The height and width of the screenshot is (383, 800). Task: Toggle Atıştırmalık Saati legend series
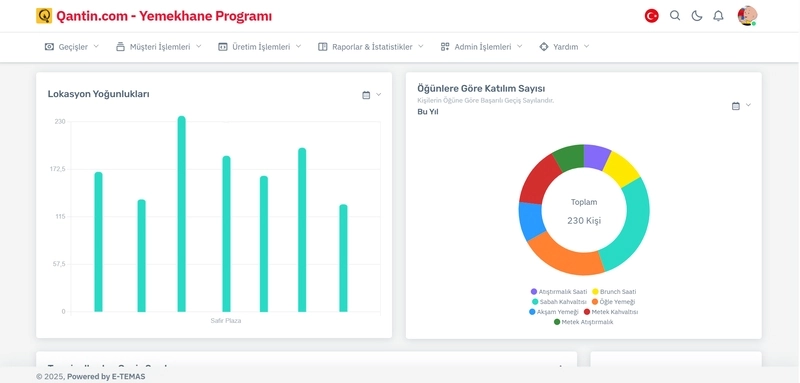tap(559, 292)
